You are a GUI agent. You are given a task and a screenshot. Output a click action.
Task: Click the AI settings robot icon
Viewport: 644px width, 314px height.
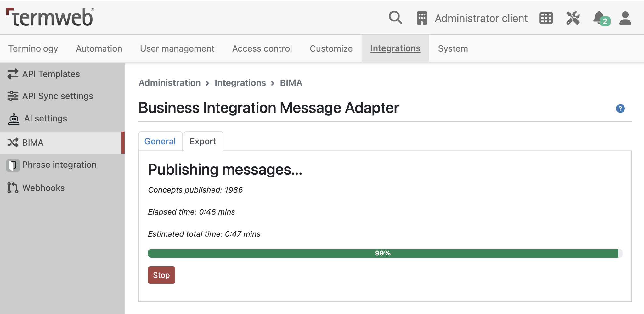[x=14, y=119]
